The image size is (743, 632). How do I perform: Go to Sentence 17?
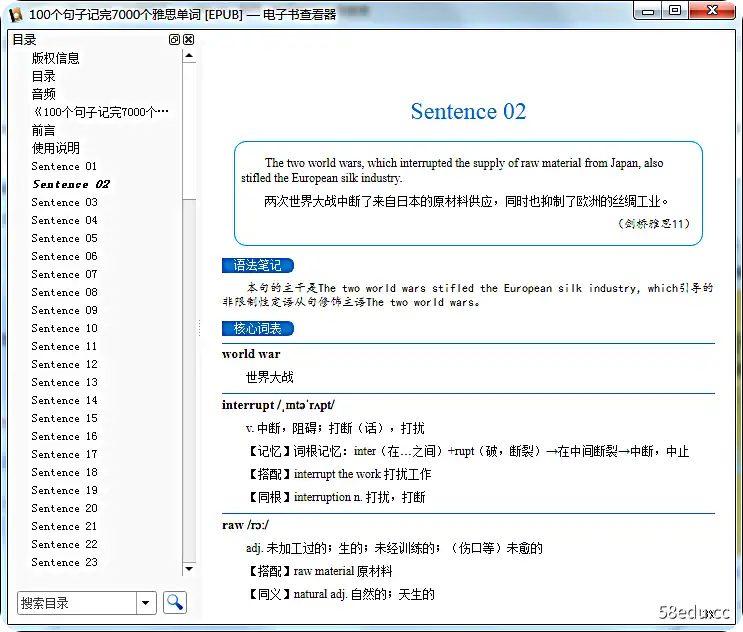64,454
